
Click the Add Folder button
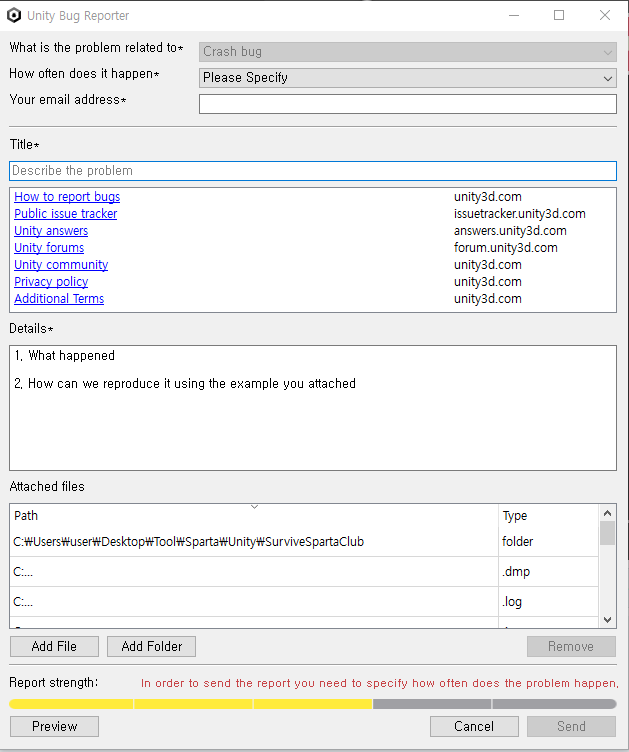[151, 646]
